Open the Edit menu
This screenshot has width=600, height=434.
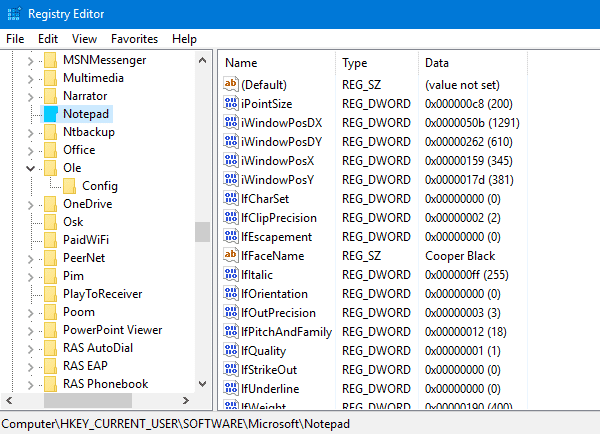tap(48, 39)
